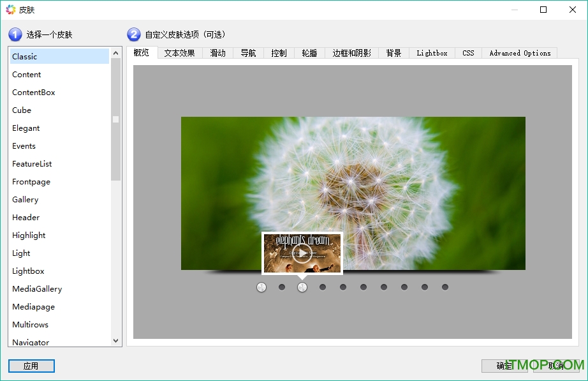The height and width of the screenshot is (381, 588).
Task: Switch to the 滑动 tab
Action: coord(217,53)
